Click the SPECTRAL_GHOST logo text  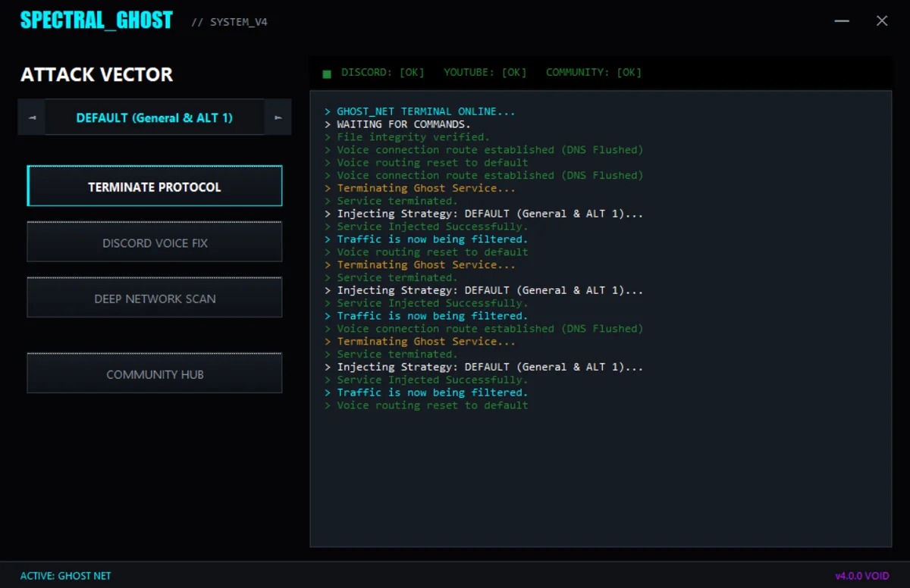click(x=96, y=20)
